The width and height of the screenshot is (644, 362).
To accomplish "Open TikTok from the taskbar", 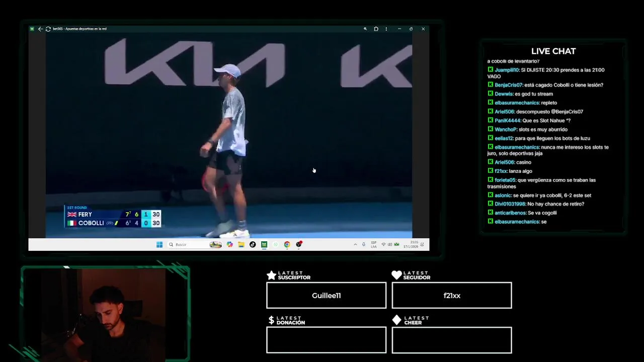I will (x=253, y=244).
